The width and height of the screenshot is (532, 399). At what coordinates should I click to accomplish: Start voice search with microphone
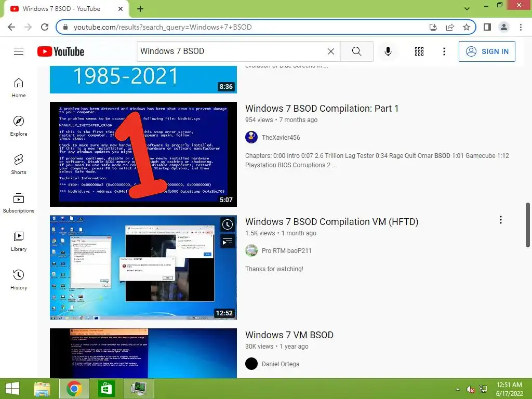[x=388, y=51]
